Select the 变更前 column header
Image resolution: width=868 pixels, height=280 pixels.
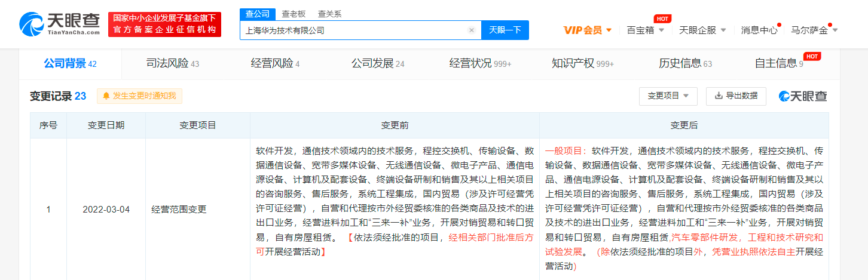point(395,125)
